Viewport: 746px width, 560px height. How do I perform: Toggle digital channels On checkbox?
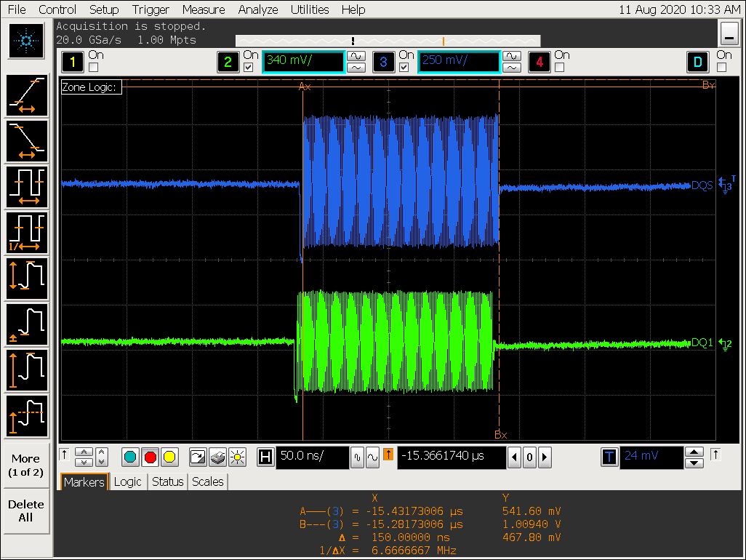(721, 68)
